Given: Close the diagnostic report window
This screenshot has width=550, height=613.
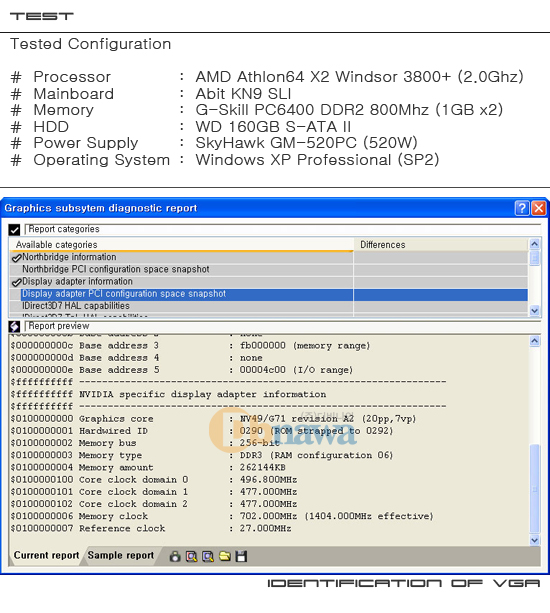Looking at the screenshot, I should [539, 208].
